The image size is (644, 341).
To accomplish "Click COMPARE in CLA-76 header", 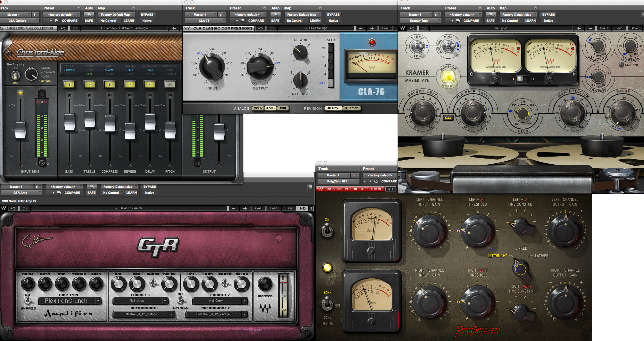I will tap(256, 21).
